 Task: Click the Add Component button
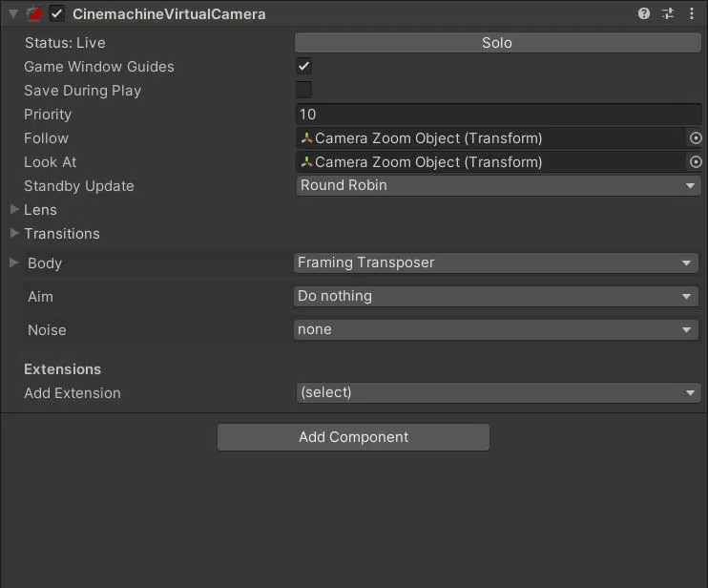coord(353,437)
